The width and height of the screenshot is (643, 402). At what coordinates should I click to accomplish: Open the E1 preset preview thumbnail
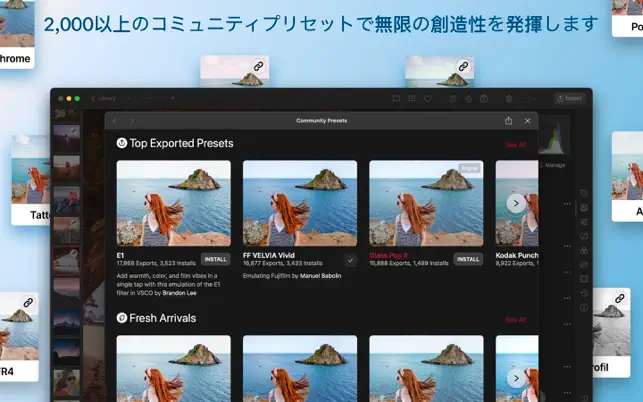[173, 203]
